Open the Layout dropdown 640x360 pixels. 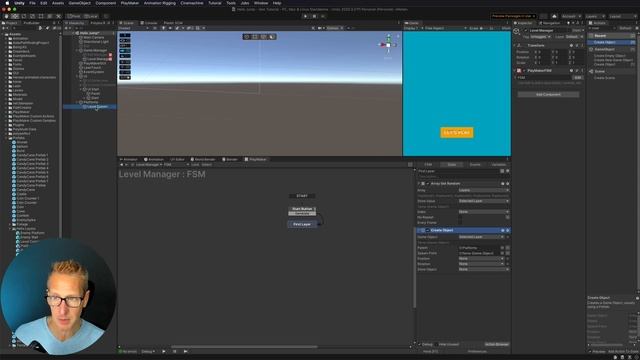coord(622,16)
